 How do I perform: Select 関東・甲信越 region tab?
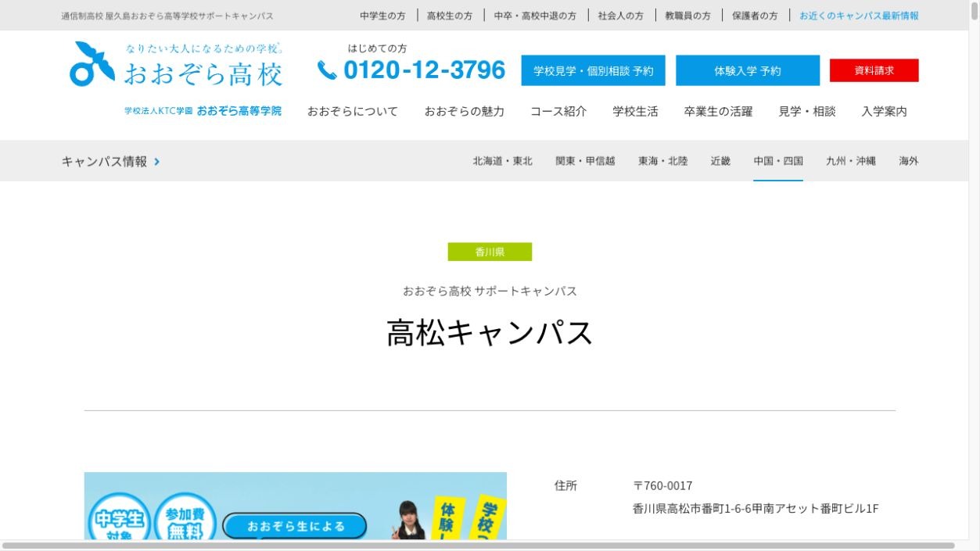585,161
